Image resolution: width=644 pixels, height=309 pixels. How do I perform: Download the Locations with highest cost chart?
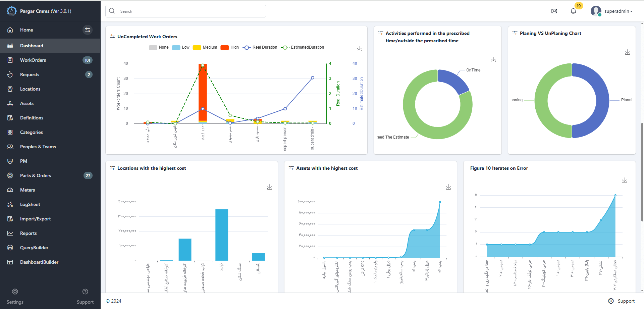pos(270,187)
